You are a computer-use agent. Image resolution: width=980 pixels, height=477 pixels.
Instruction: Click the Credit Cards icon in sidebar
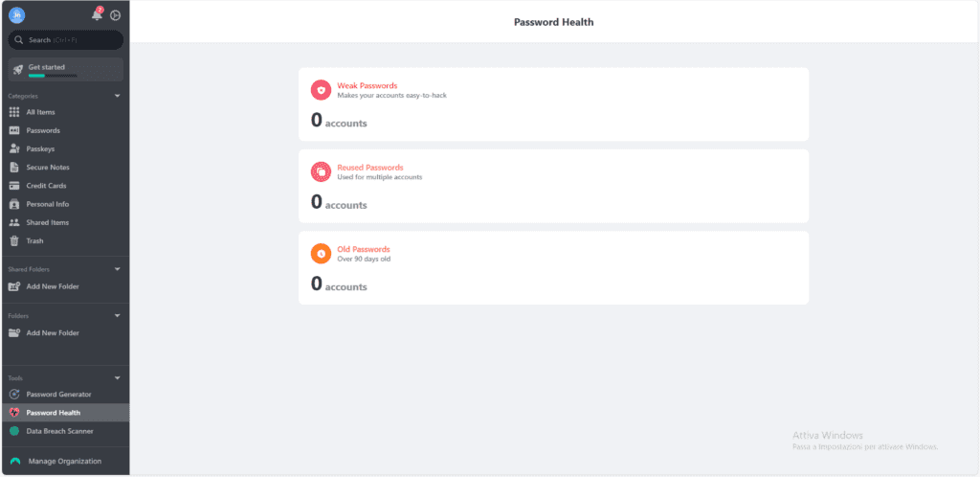(14, 186)
